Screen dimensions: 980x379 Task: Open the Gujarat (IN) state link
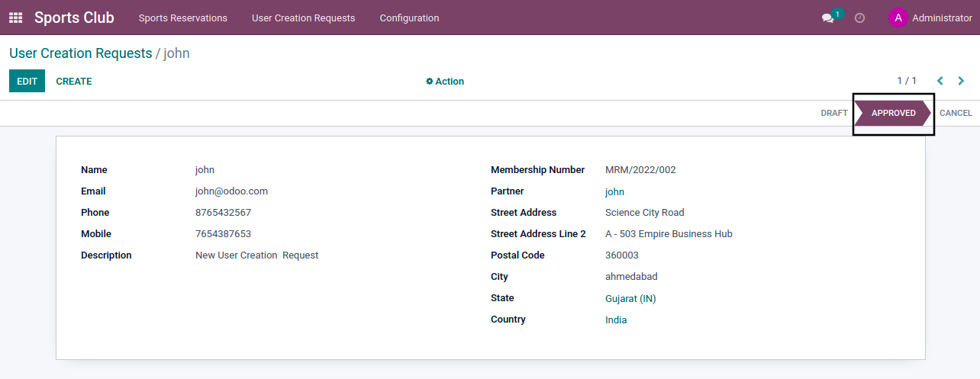[630, 299]
